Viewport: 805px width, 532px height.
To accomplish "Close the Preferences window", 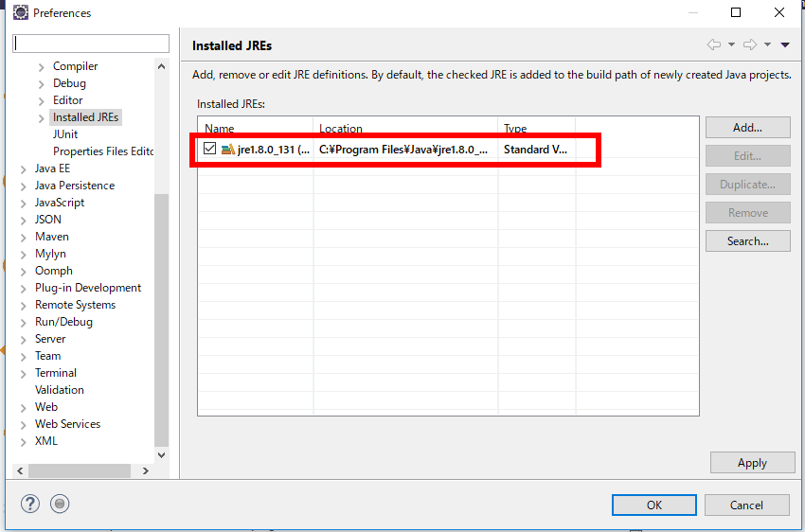I will [x=779, y=12].
